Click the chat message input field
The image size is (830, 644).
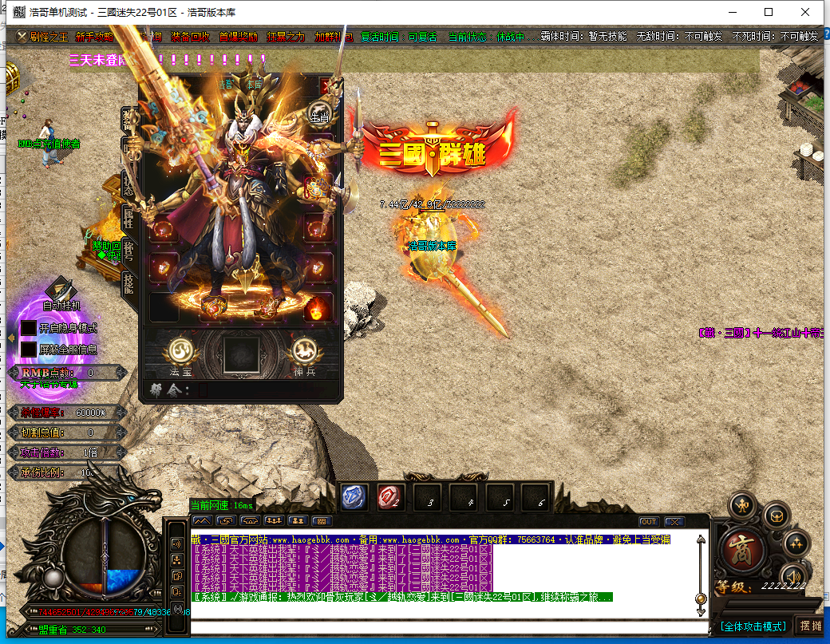(449, 626)
